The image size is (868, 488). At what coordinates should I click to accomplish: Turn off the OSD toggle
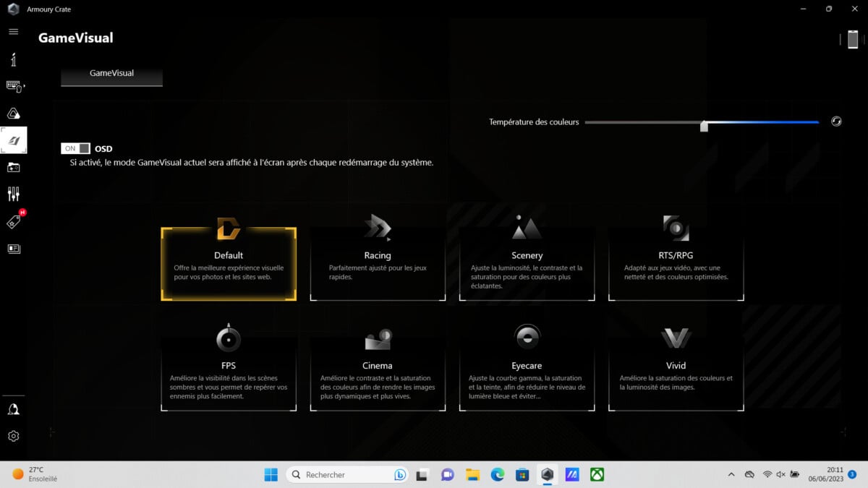click(x=74, y=148)
